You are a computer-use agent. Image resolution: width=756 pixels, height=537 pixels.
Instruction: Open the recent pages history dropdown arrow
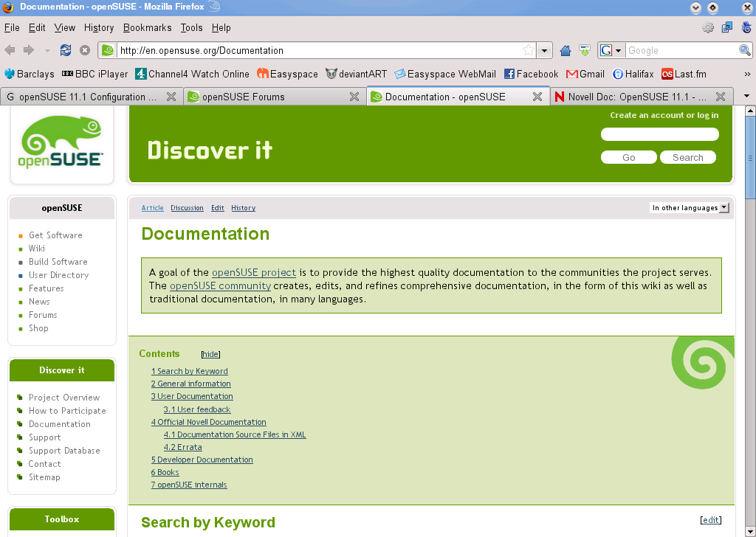coord(47,51)
